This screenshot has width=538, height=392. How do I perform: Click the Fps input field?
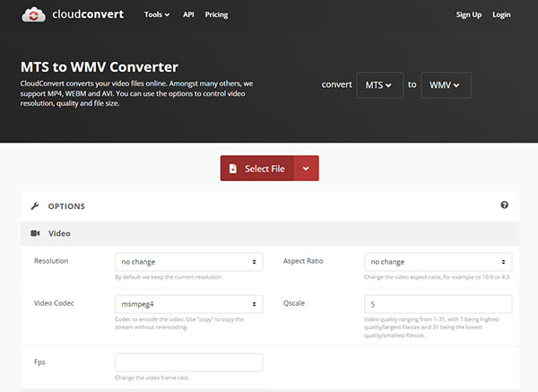pos(189,362)
